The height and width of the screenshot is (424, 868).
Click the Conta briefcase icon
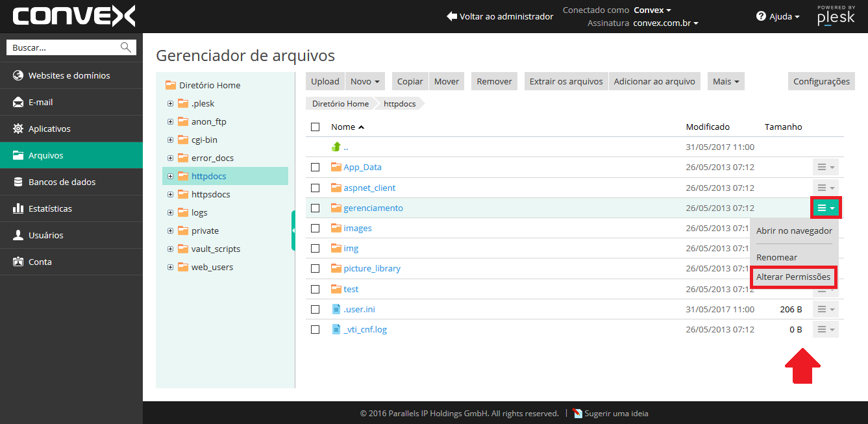pos(18,262)
